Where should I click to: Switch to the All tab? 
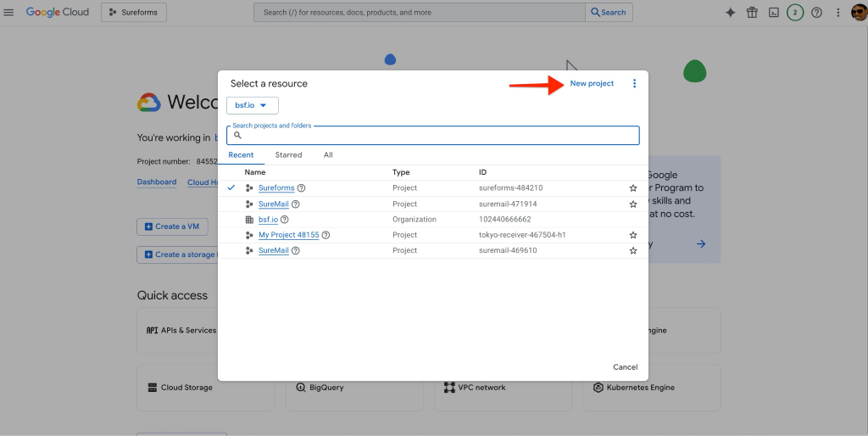click(x=328, y=155)
